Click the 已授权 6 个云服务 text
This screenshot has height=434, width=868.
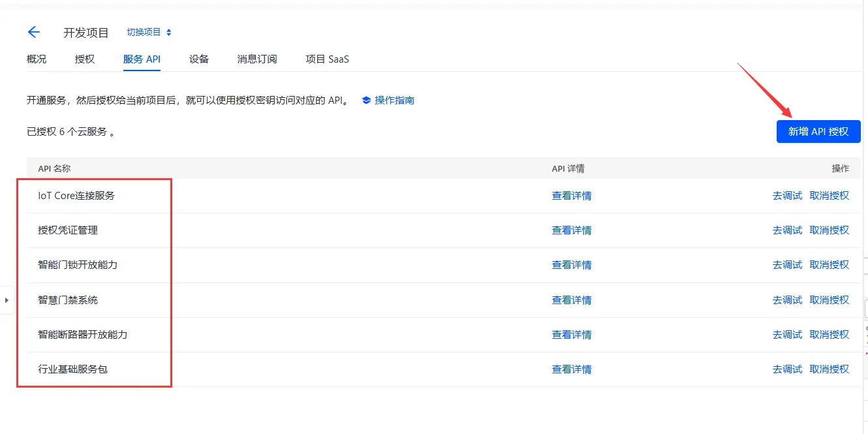point(71,132)
